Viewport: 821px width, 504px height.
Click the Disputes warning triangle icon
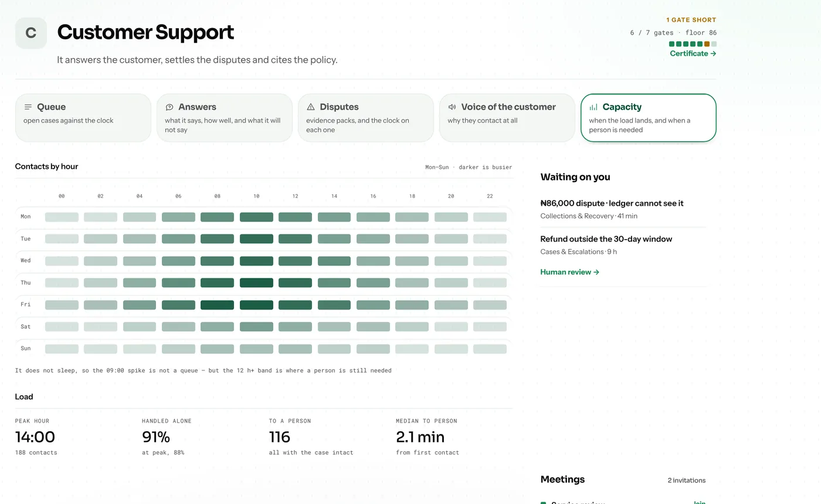[x=311, y=107]
